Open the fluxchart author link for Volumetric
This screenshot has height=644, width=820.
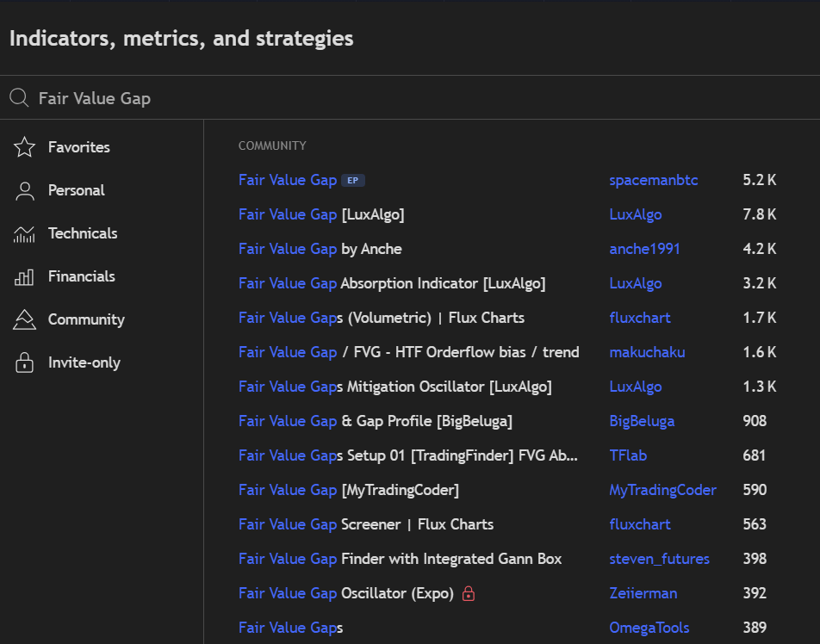639,318
